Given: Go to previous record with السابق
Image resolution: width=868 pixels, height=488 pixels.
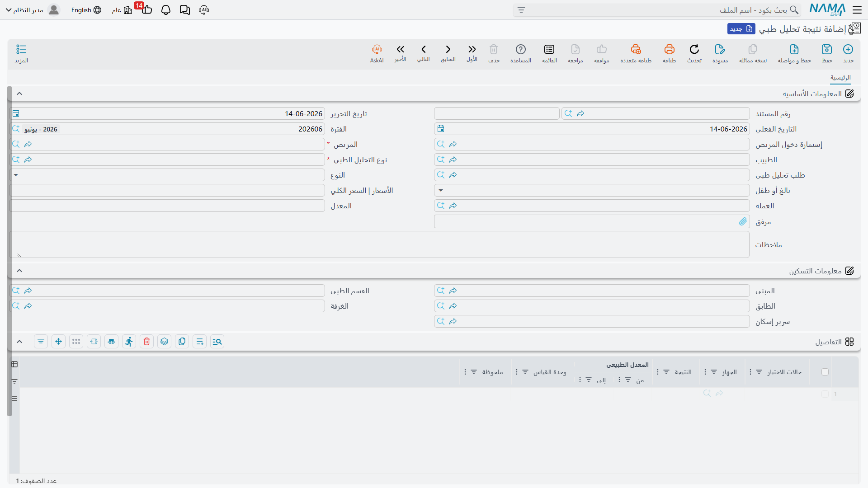Looking at the screenshot, I should click(x=448, y=53).
